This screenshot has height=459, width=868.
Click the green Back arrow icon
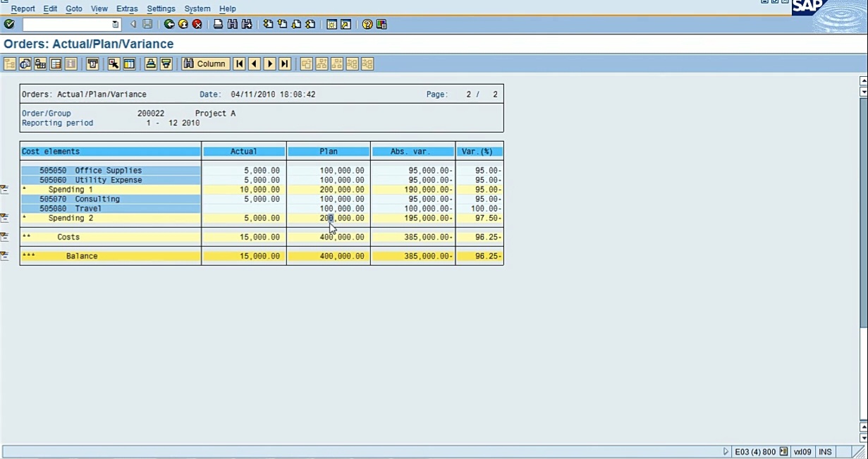169,24
